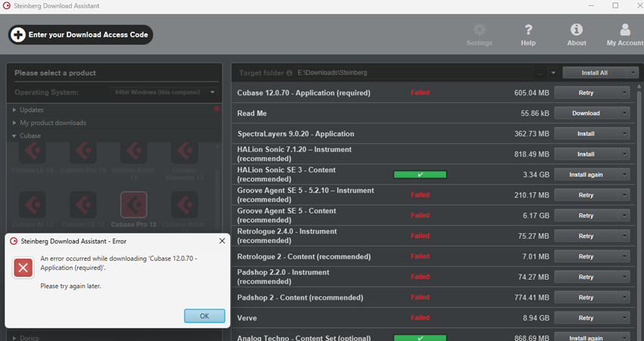Install HALion Sonic 7.1.20 Instrument
This screenshot has height=341, width=644.
coord(586,154)
